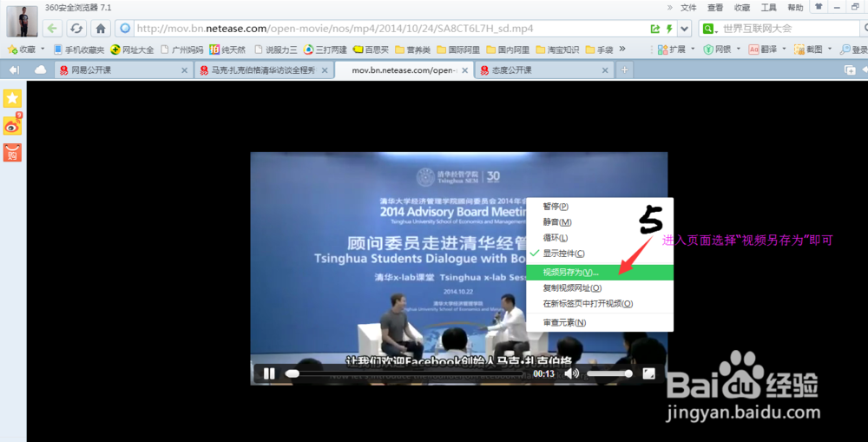Image resolution: width=868 pixels, height=442 pixels.
Task: Open the 文件 menu
Action: (688, 8)
